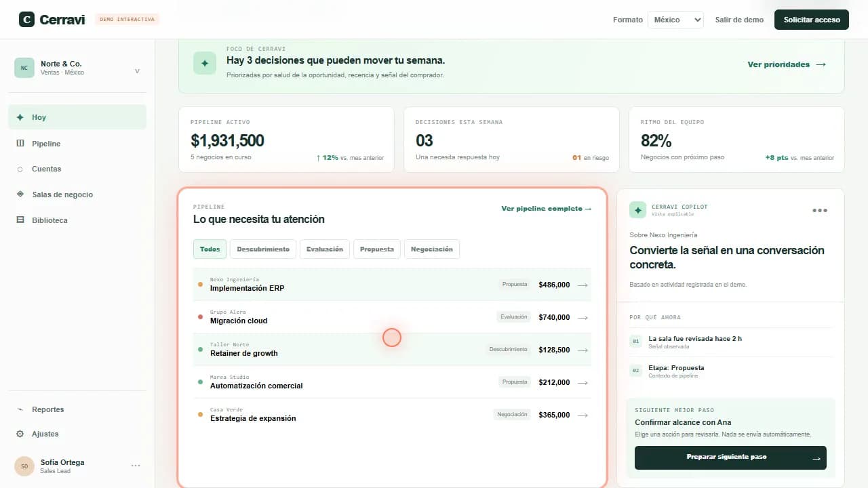
Task: Open Biblioteca in the sidebar menu
Action: [77, 220]
